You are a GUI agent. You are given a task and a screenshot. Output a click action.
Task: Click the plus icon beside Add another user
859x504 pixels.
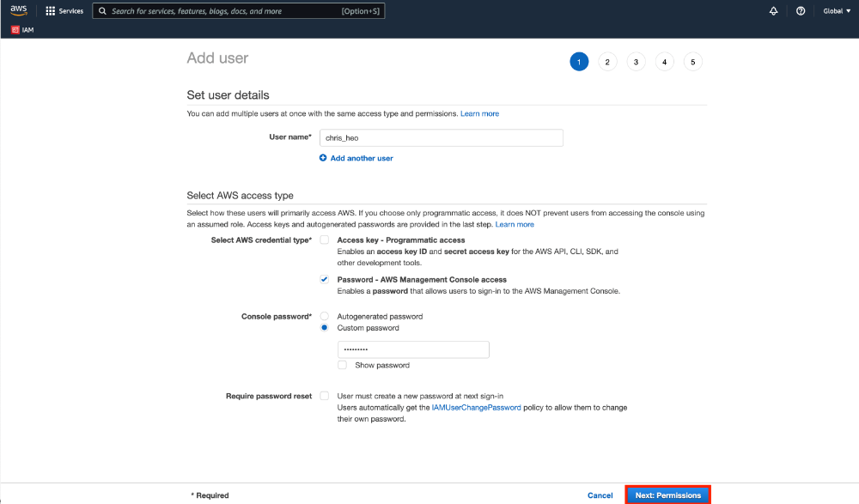coord(323,158)
